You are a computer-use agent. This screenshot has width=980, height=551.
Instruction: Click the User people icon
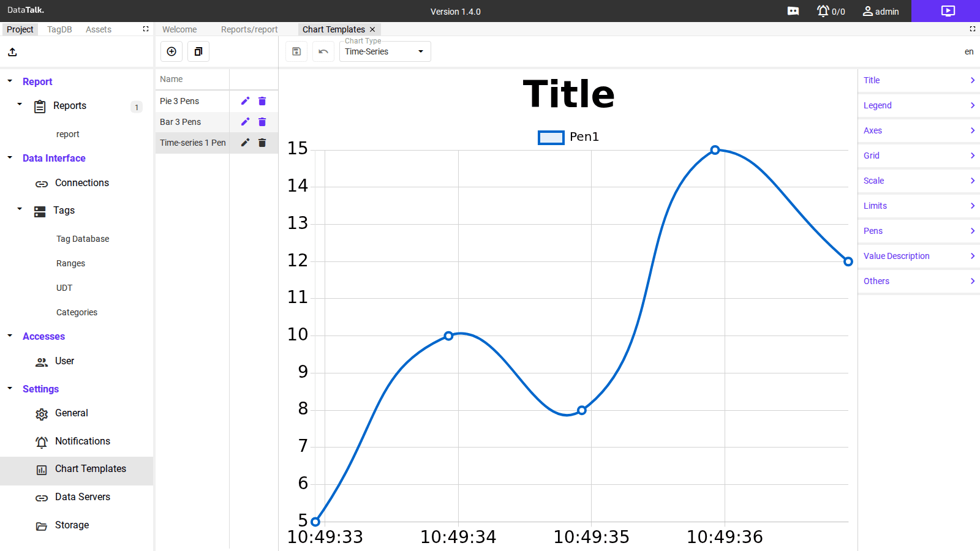[x=42, y=362]
